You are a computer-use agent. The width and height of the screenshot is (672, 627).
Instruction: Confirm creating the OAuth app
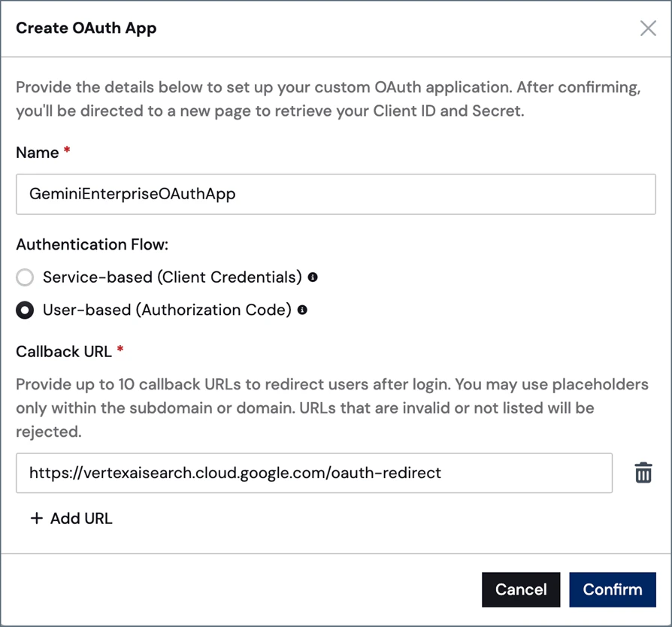(613, 589)
